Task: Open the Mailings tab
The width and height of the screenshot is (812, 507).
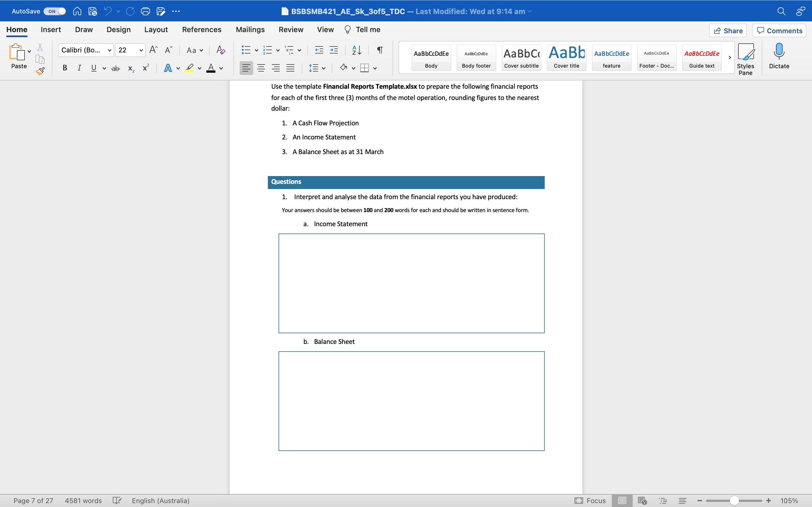Action: [250, 30]
